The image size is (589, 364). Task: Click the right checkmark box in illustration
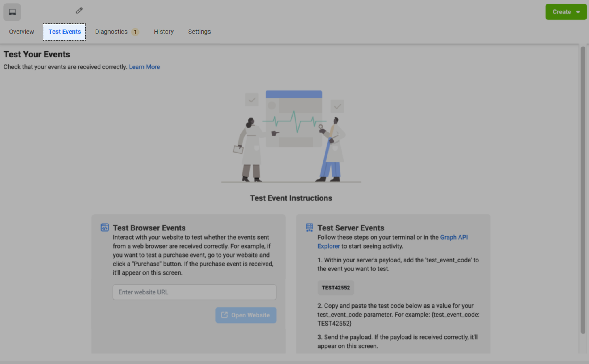coord(337,106)
